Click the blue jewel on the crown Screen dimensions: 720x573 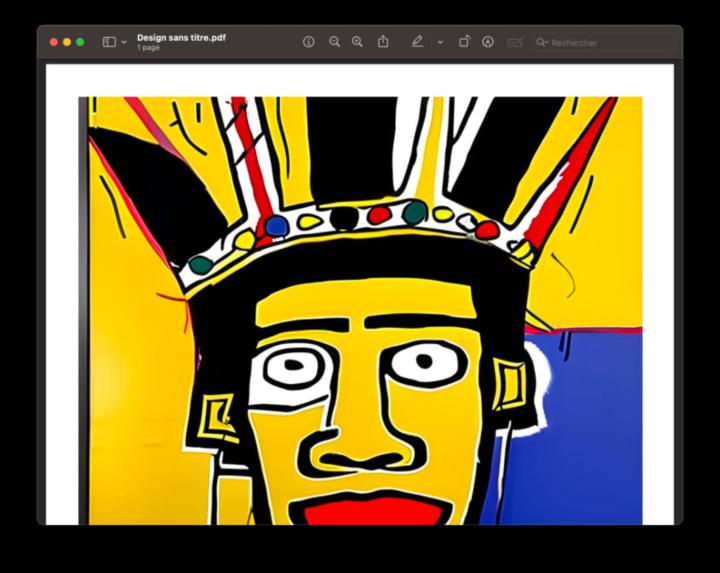(276, 225)
